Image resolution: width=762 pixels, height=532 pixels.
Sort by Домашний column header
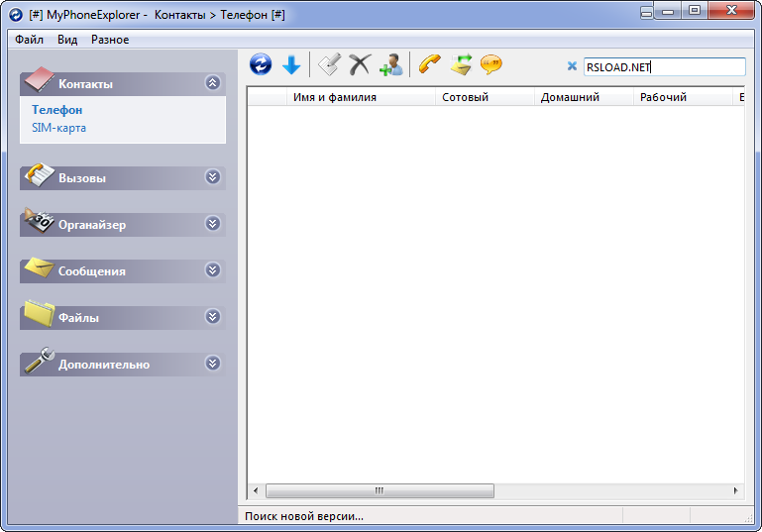pyautogui.click(x=585, y=97)
